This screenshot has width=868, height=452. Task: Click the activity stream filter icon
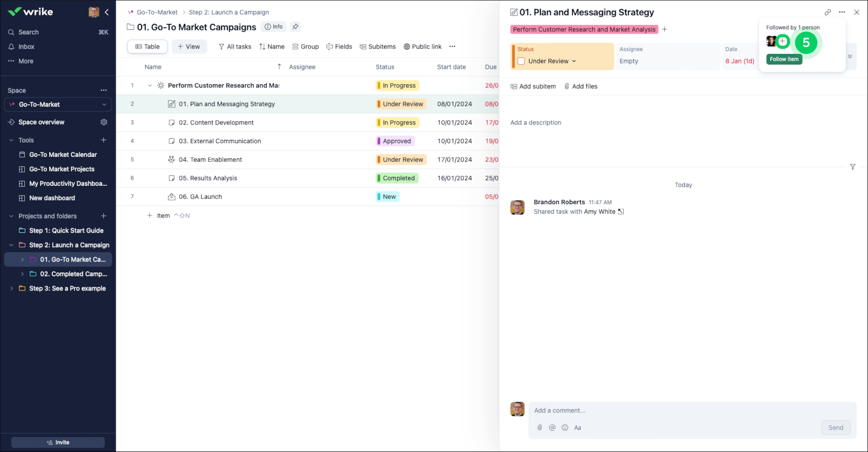pos(852,167)
